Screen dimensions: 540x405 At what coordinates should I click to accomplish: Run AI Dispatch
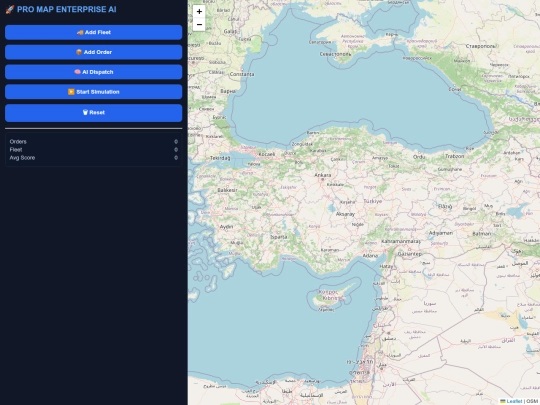click(93, 72)
